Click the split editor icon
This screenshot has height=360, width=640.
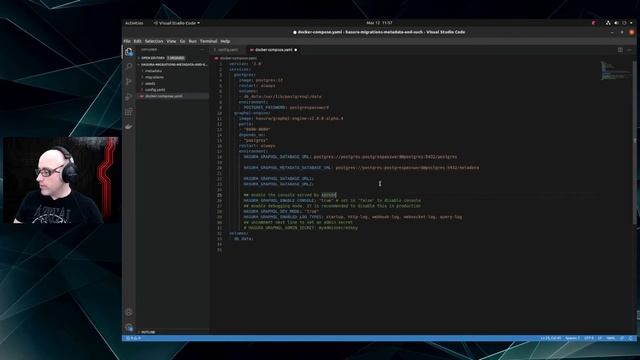(x=620, y=50)
